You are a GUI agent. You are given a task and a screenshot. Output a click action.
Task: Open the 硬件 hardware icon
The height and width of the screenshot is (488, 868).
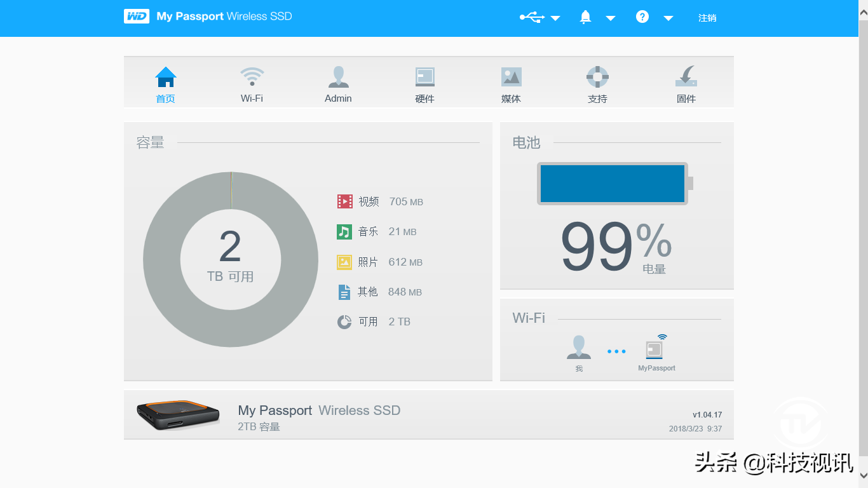click(x=425, y=77)
